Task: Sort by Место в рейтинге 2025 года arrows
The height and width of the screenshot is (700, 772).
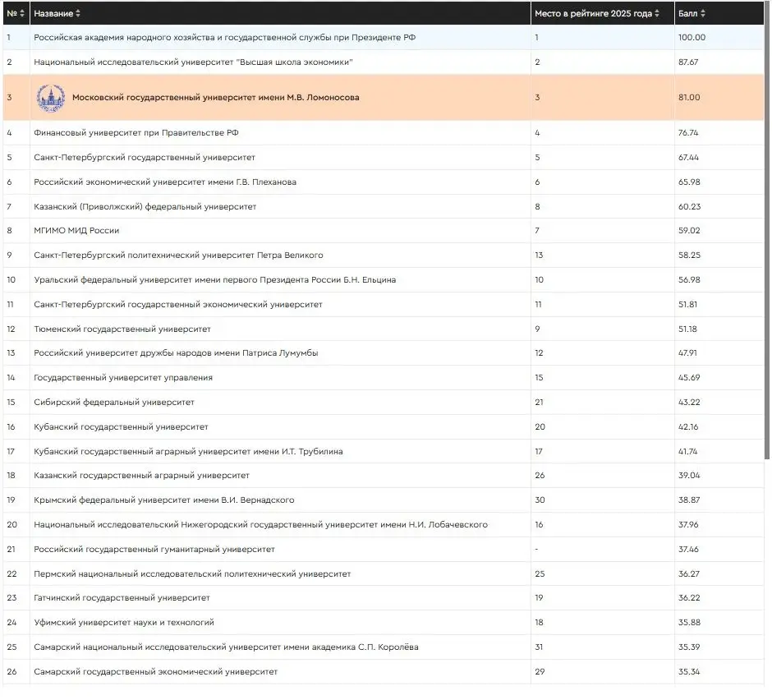Action: pos(657,13)
